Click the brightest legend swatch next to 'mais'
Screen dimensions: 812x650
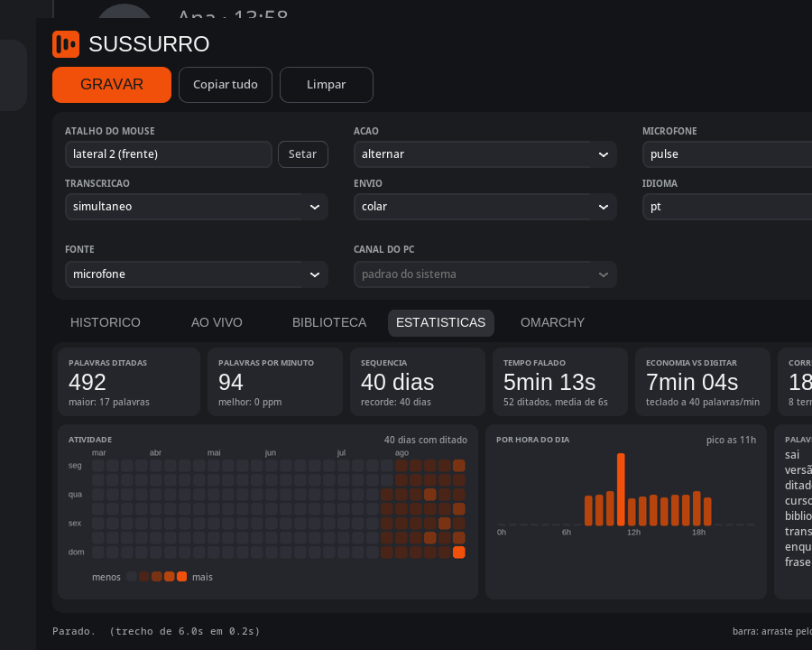click(x=181, y=576)
